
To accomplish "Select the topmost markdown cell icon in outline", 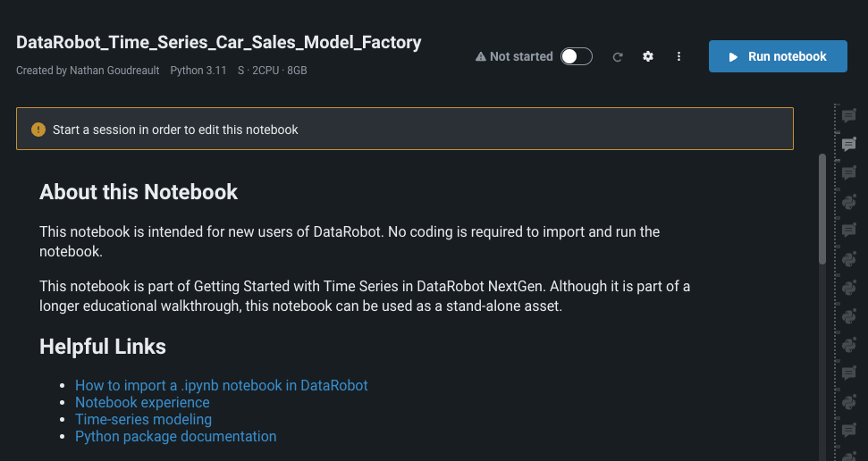I will click(x=848, y=115).
